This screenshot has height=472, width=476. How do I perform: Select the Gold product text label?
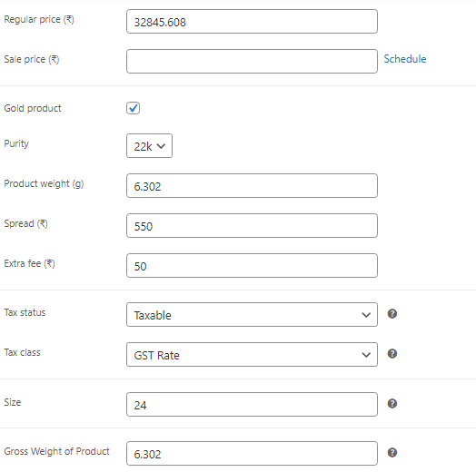pyautogui.click(x=33, y=108)
